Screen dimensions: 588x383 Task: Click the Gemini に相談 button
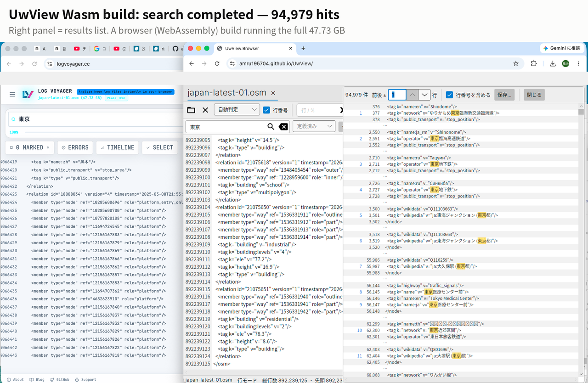(x=561, y=48)
